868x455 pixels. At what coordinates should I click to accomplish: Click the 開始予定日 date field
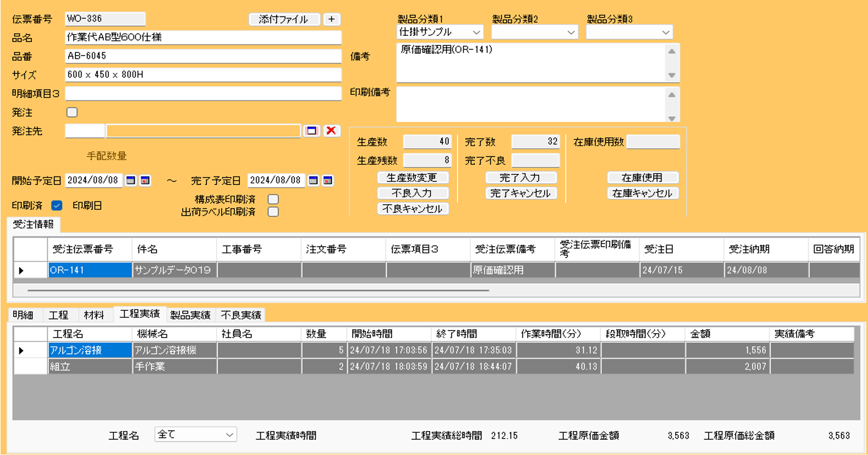pos(94,180)
